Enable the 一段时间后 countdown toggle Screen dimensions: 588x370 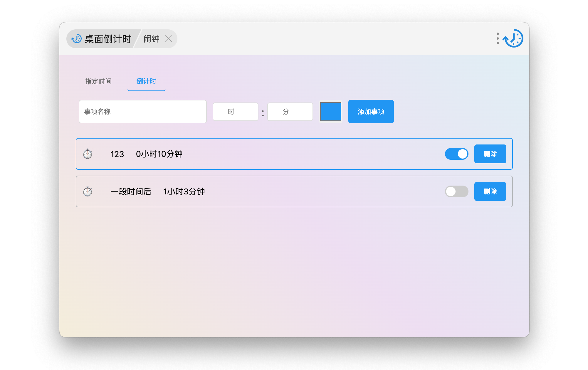[x=456, y=191]
